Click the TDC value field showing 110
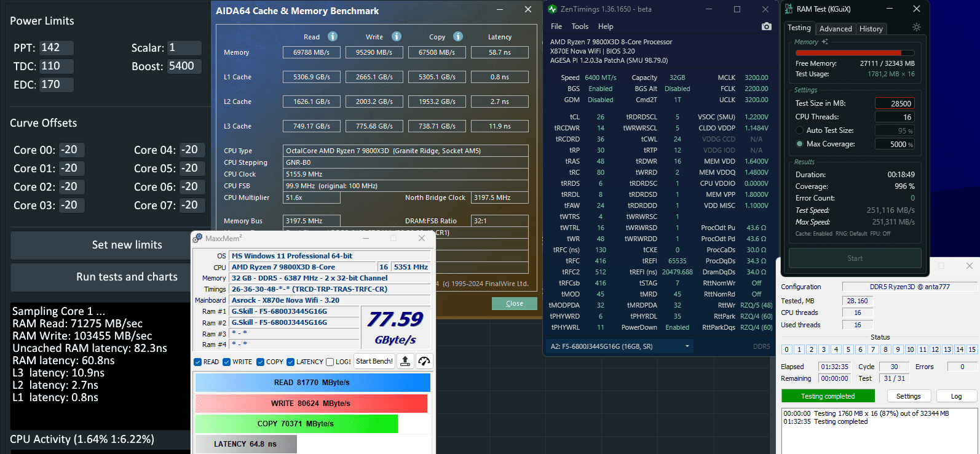 (57, 66)
